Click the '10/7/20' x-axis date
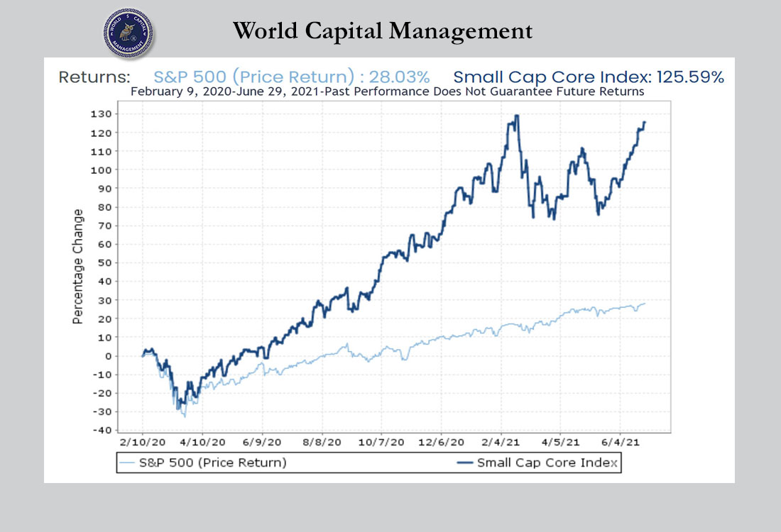The width and height of the screenshot is (781, 532). [381, 442]
